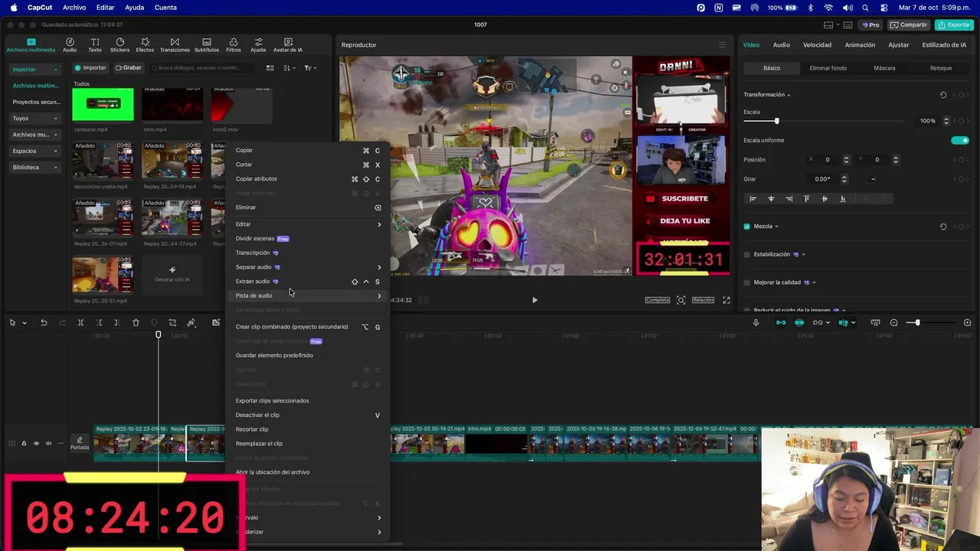Choose Eliminar from the context menu
The height and width of the screenshot is (551, 980).
[x=308, y=207]
